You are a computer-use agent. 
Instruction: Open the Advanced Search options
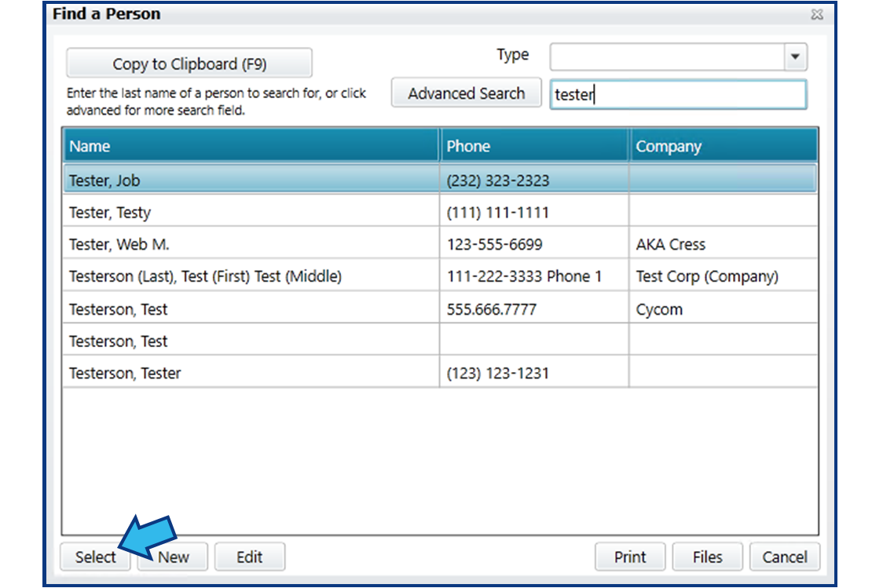467,93
